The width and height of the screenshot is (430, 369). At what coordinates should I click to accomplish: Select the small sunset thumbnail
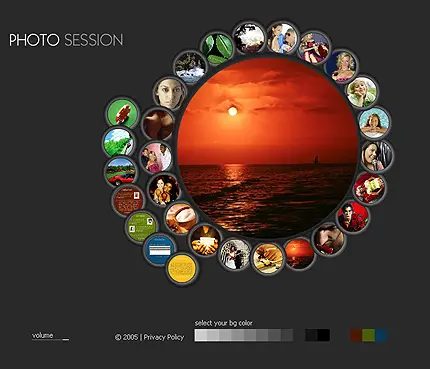(299, 253)
